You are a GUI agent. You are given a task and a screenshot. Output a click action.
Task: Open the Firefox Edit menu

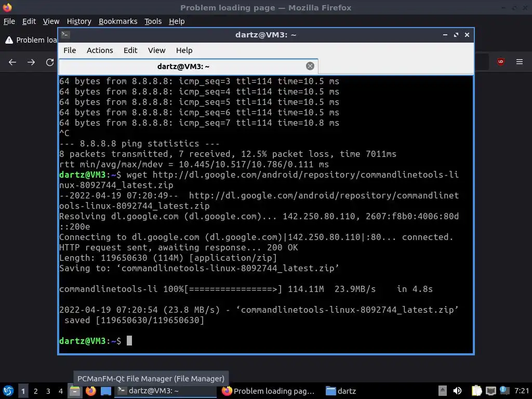(29, 21)
